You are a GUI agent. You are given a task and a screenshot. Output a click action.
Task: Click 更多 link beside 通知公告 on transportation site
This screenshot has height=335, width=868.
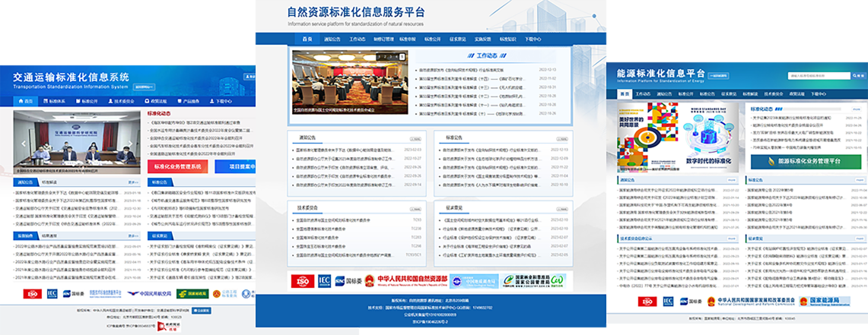click(133, 182)
